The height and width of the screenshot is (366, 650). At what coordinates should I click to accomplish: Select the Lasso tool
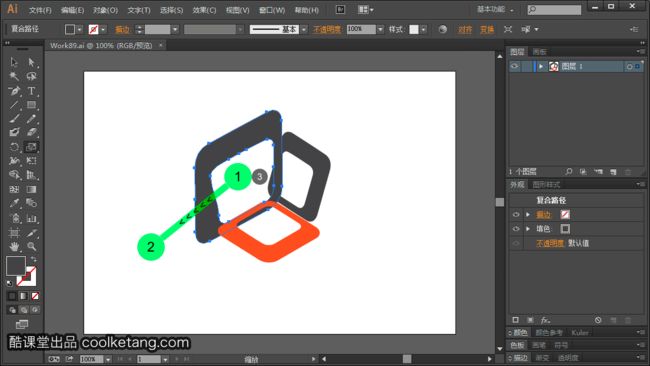(31, 76)
